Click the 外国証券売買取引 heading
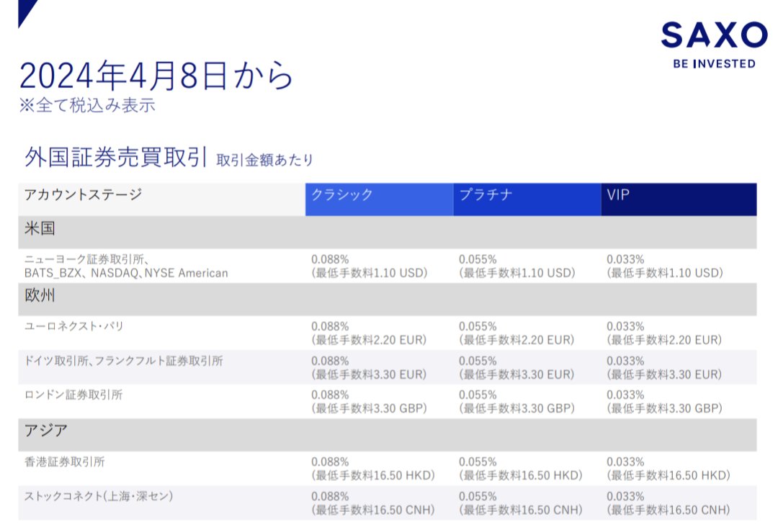The height and width of the screenshot is (532, 778). pos(115,154)
